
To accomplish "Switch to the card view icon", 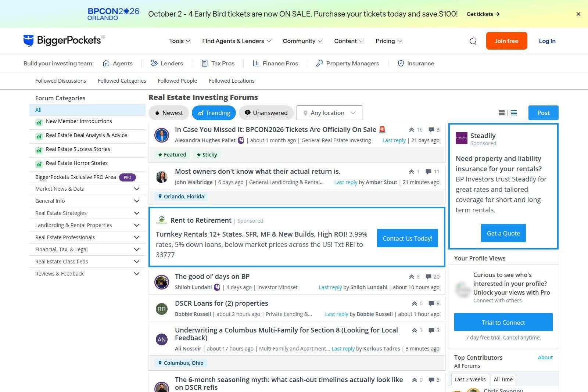I will click(501, 113).
